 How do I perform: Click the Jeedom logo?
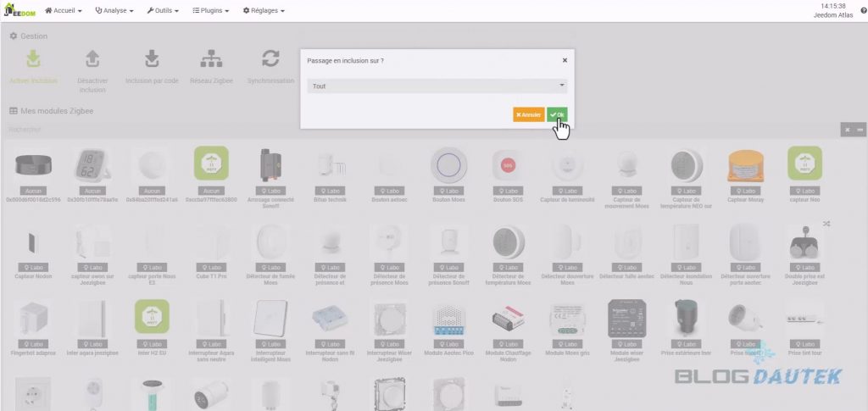pos(19,10)
